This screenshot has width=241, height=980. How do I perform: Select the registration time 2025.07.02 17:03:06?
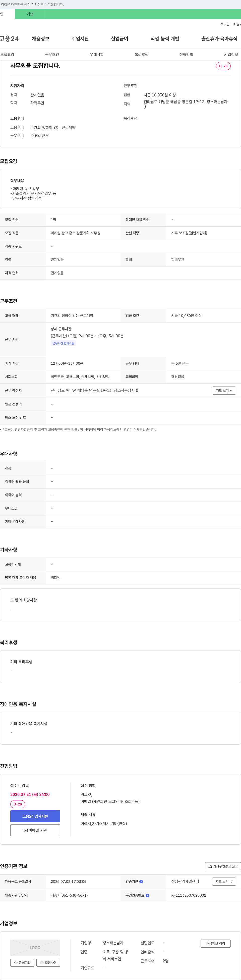[x=69, y=882]
